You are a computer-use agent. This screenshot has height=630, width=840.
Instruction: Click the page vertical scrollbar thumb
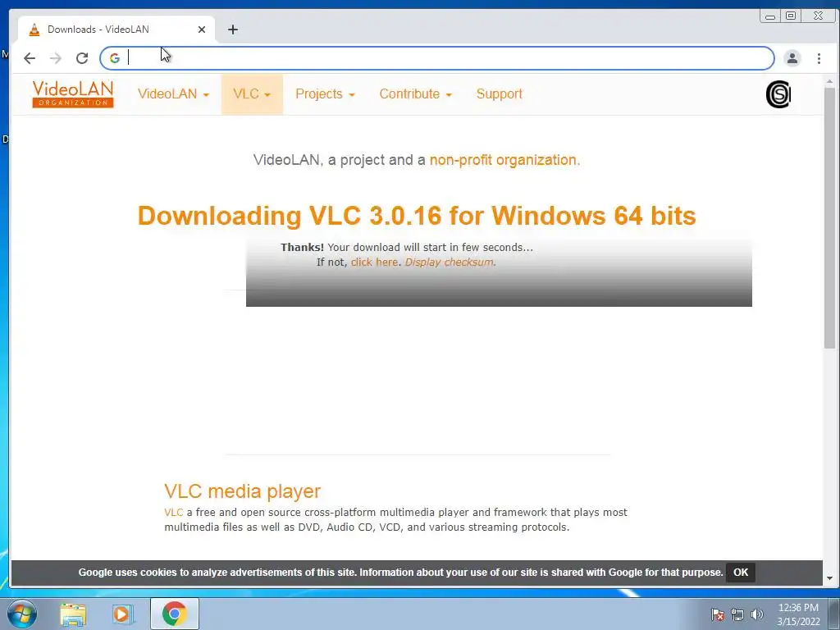tap(829, 217)
